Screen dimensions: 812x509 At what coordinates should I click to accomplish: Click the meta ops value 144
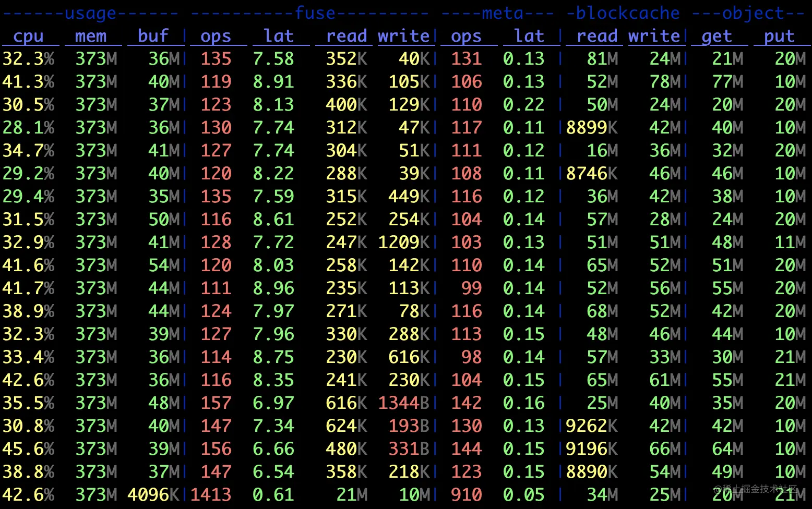467,449
